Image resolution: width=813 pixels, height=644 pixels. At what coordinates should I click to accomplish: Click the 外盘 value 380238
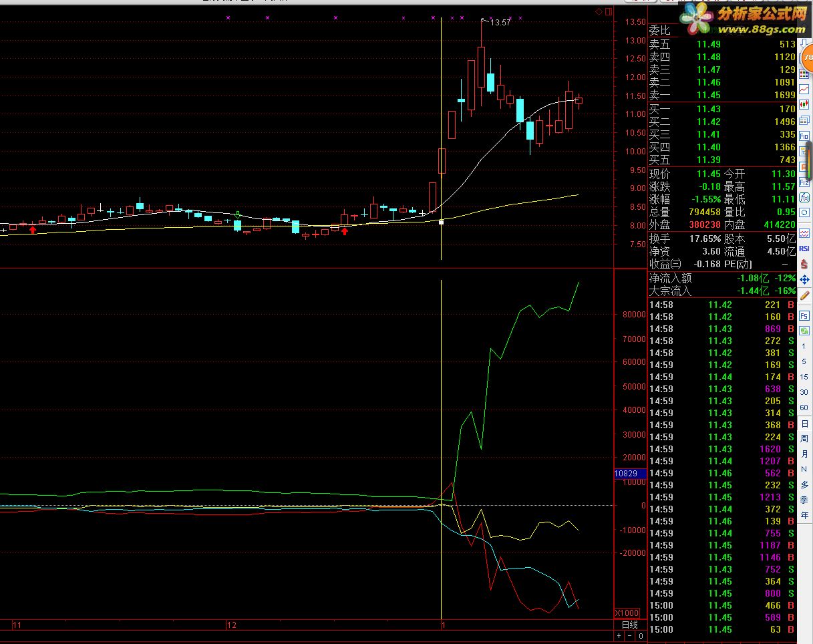[705, 225]
